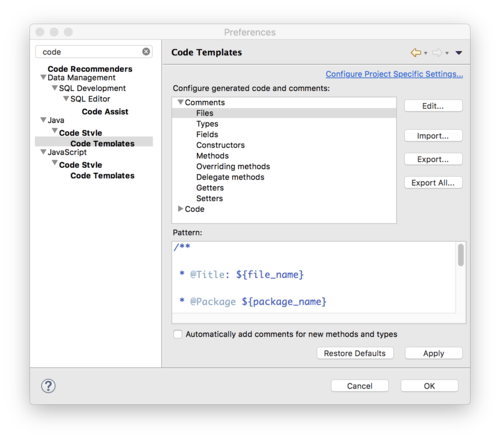
Task: Open help with question mark icon
Action: (x=48, y=386)
